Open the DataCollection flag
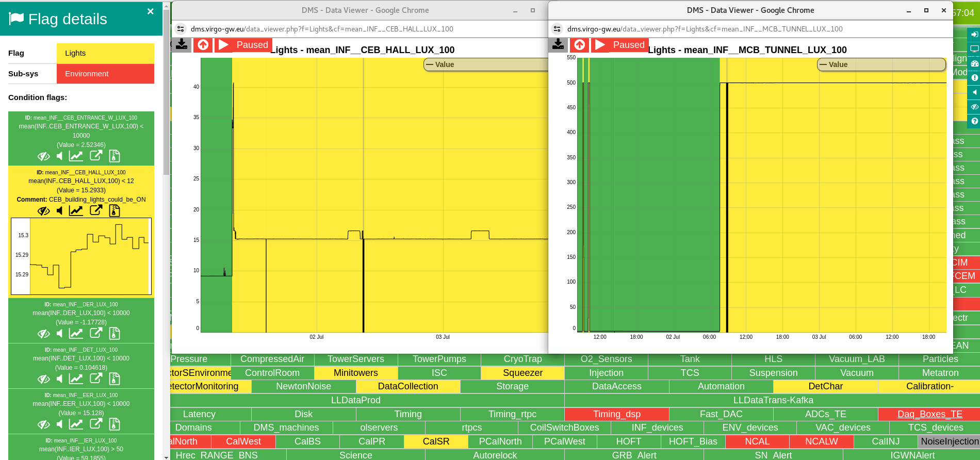 [407, 386]
